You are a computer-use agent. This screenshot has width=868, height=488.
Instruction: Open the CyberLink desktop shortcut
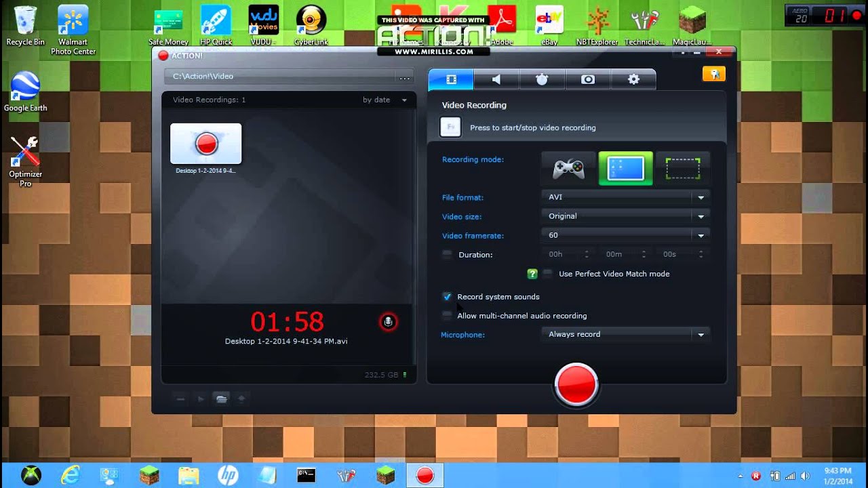point(311,26)
